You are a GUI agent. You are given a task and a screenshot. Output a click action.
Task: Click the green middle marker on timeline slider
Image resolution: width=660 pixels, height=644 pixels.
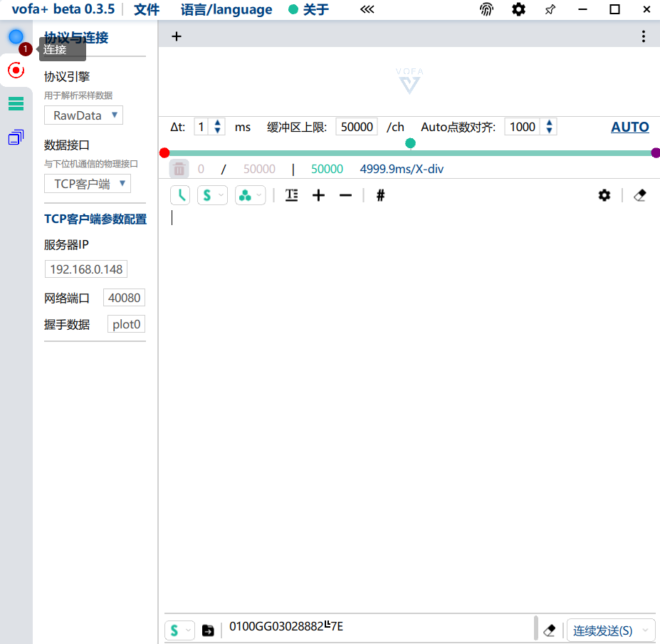(x=410, y=143)
